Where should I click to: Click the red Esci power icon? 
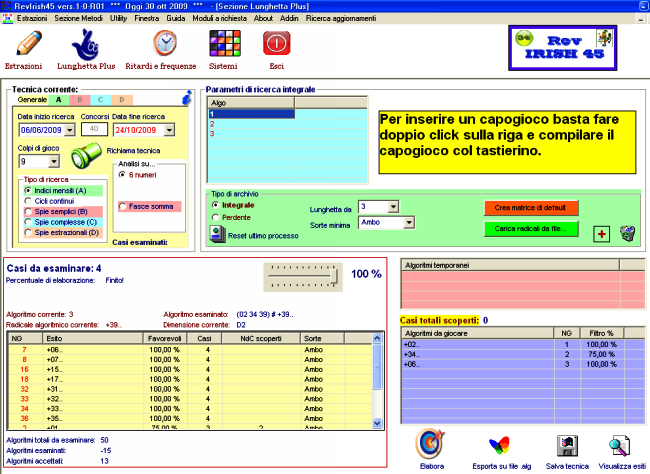[x=276, y=43]
